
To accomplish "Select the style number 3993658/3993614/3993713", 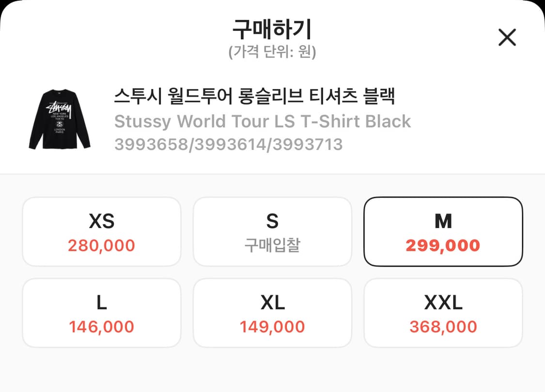I will point(228,144).
